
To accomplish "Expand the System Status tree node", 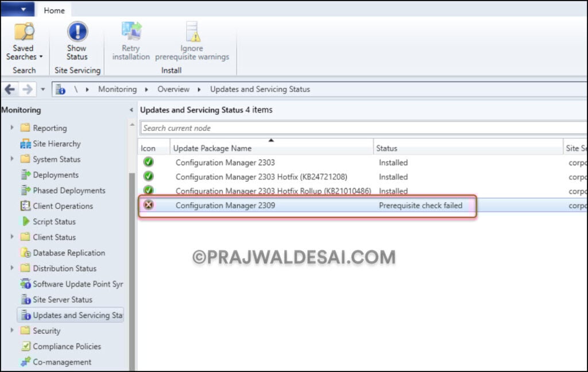I will click(x=12, y=158).
